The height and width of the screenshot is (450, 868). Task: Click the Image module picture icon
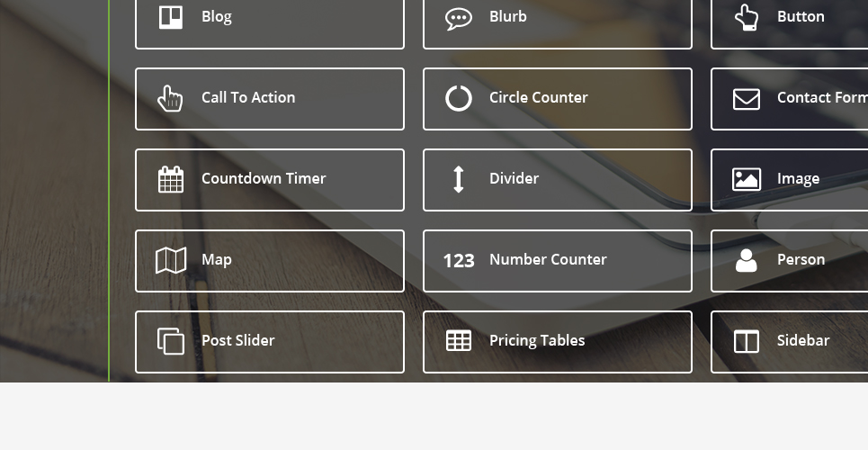click(747, 180)
